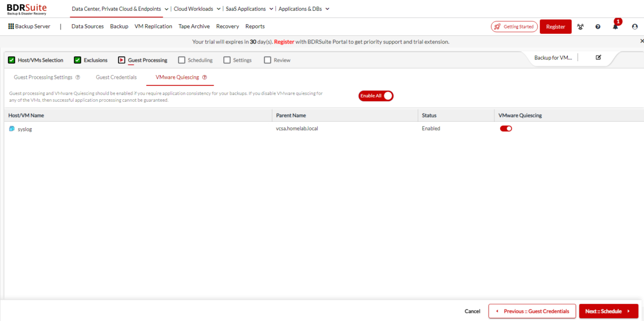This screenshot has width=644, height=321.
Task: Click the Register trial link
Action: 284,41
